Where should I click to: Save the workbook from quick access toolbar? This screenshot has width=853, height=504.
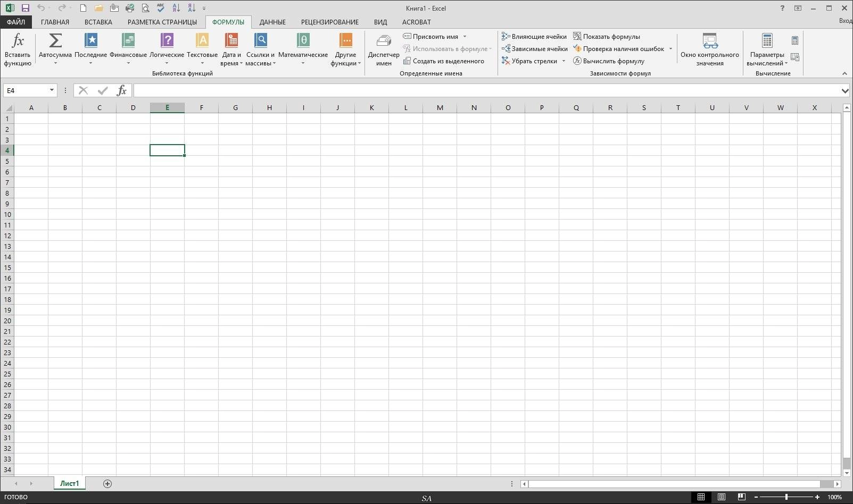click(x=25, y=8)
